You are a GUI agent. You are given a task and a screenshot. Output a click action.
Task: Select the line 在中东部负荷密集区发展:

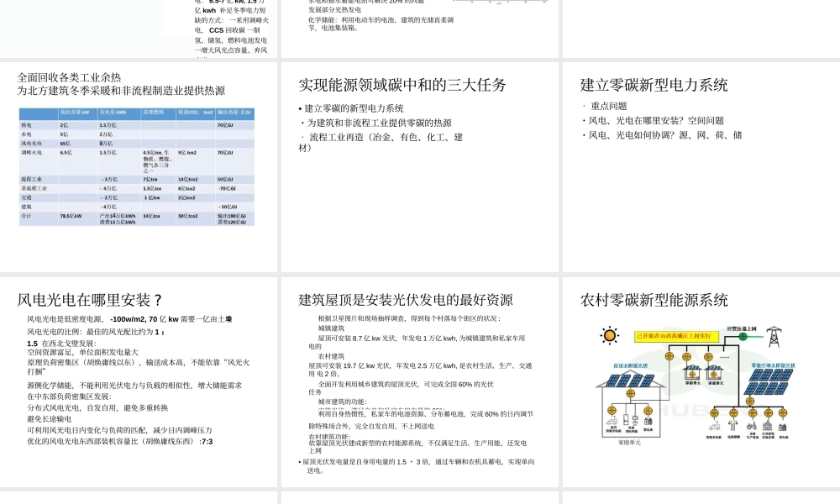pos(70,396)
